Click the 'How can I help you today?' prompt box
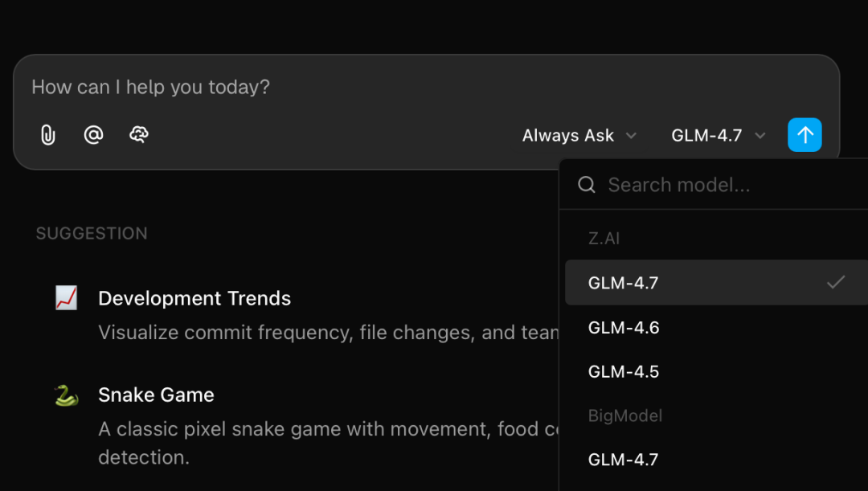The width and height of the screenshot is (868, 491). pyautogui.click(x=241, y=87)
